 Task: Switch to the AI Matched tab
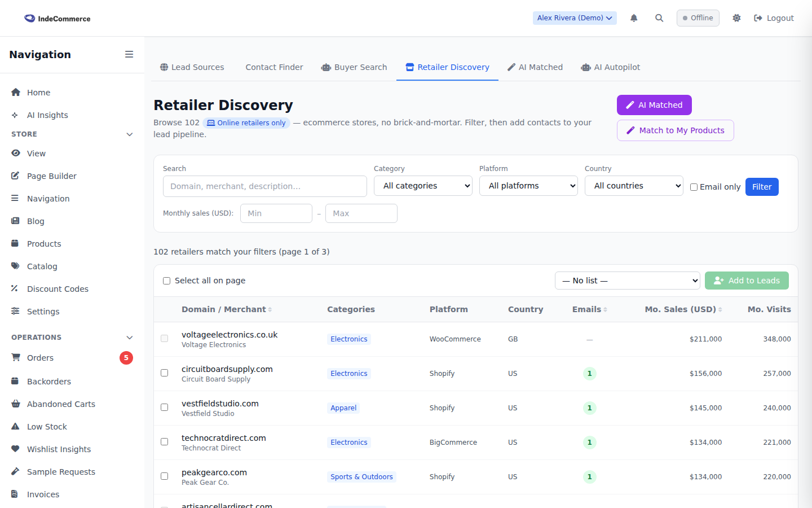535,67
